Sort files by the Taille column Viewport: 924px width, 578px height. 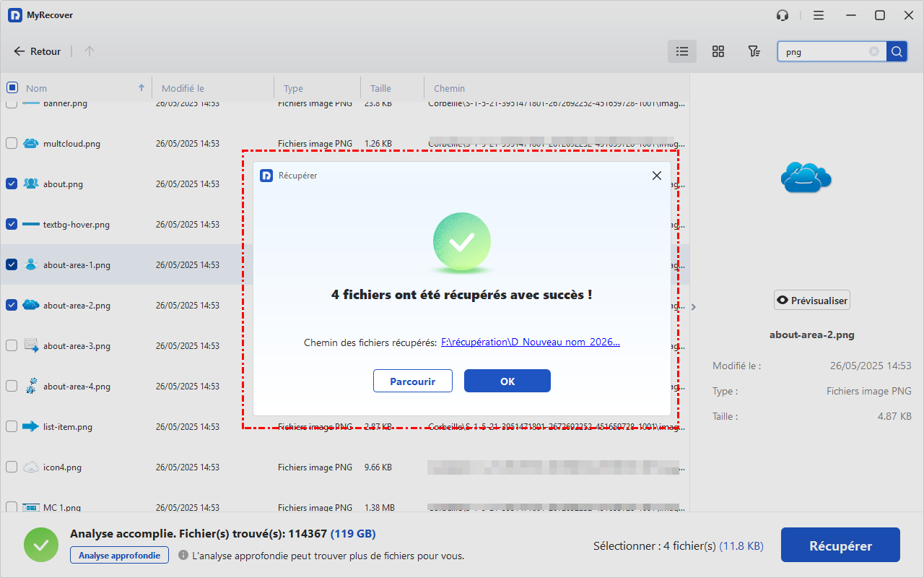[x=380, y=88]
